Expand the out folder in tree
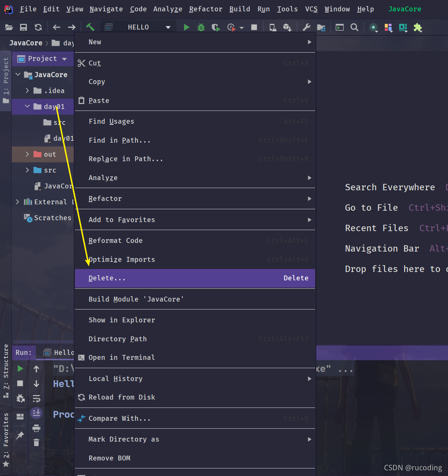Screen dimensions: 448x476 click(x=27, y=154)
